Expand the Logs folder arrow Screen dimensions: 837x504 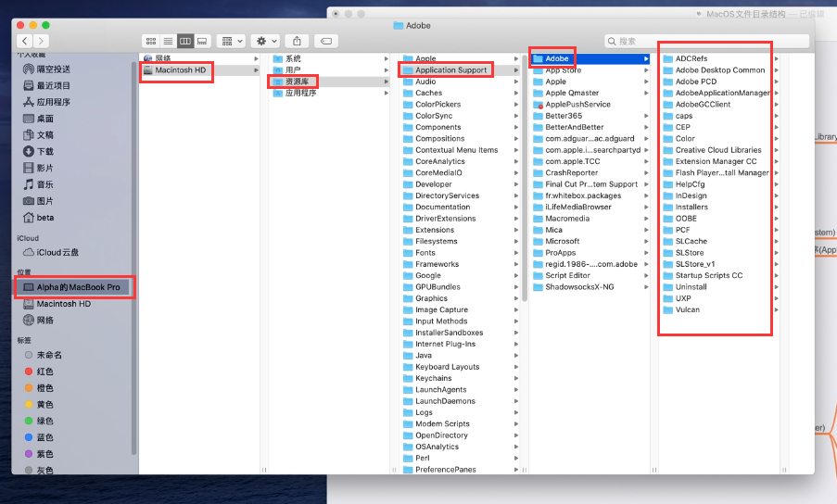[516, 412]
